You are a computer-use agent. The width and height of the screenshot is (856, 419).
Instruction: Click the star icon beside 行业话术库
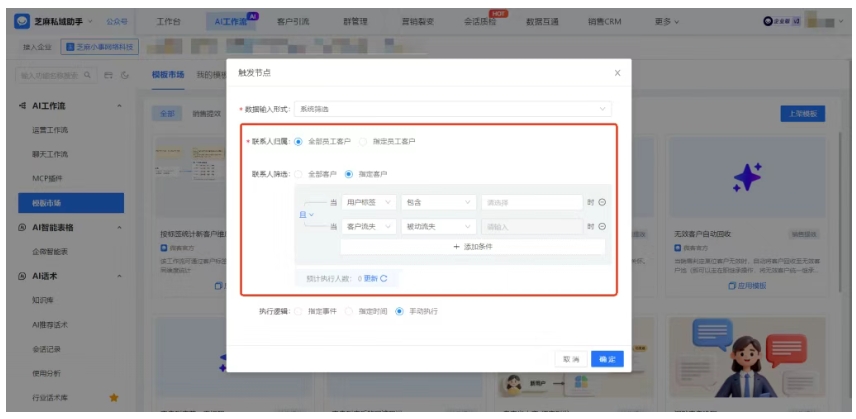click(114, 398)
